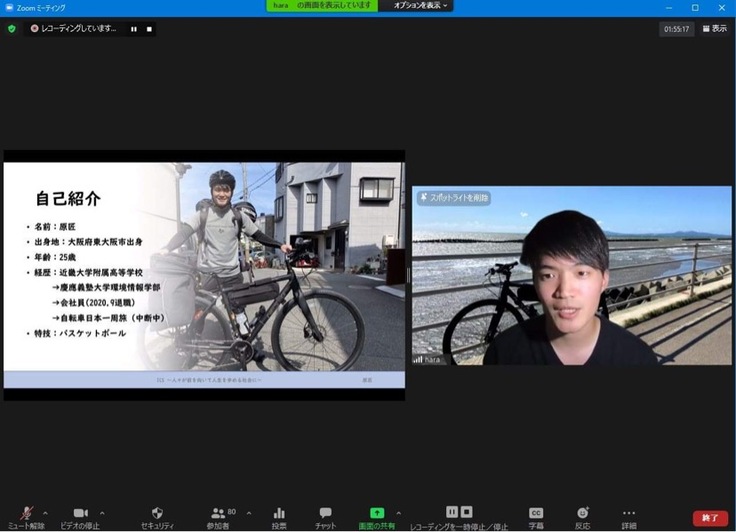Click the red 終了 end meeting button

(710, 517)
